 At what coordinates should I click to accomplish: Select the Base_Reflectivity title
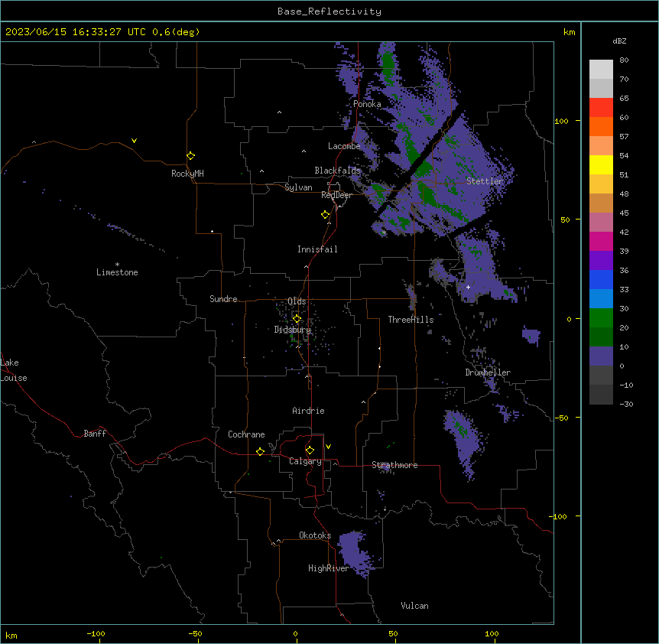pos(329,11)
